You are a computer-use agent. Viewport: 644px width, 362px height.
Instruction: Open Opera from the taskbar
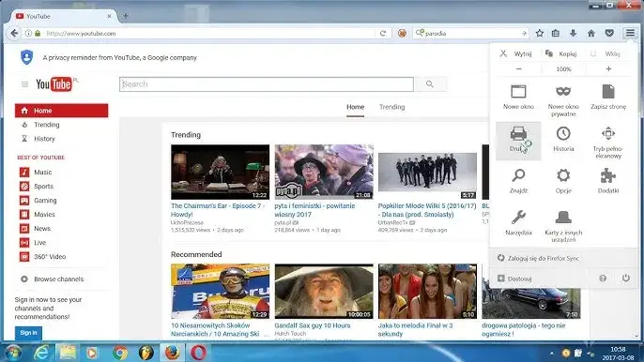(x=198, y=353)
